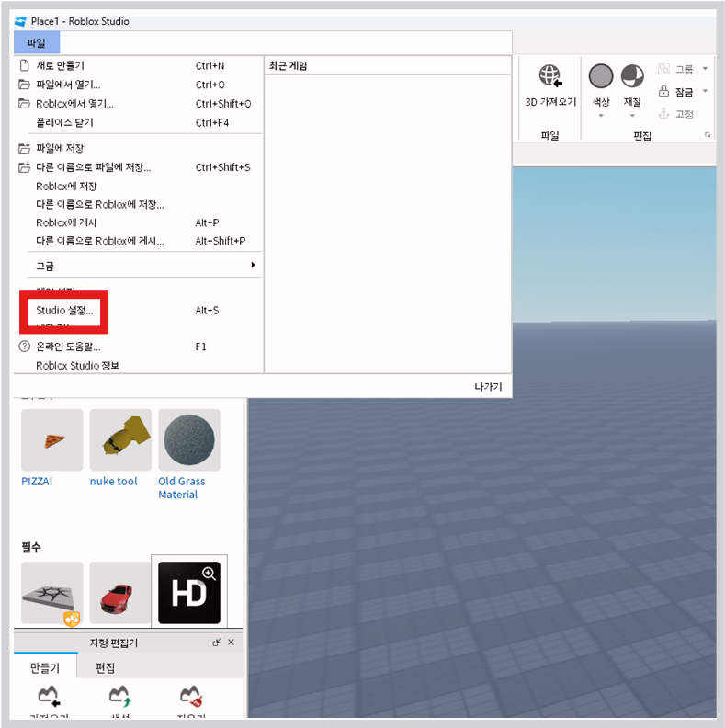Select the PIZZA! toolbox thumbnail
The width and height of the screenshot is (725, 728).
pos(52,439)
